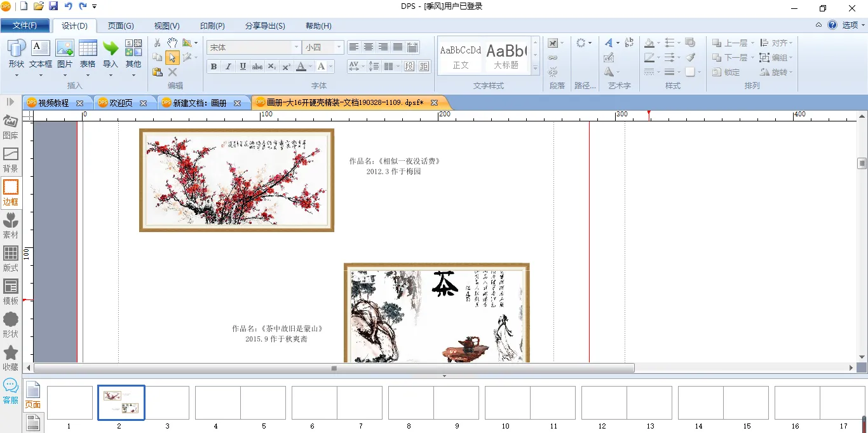Select the 边框 border tool in sidebar
Screen dimensions: 868x433
pos(11,193)
